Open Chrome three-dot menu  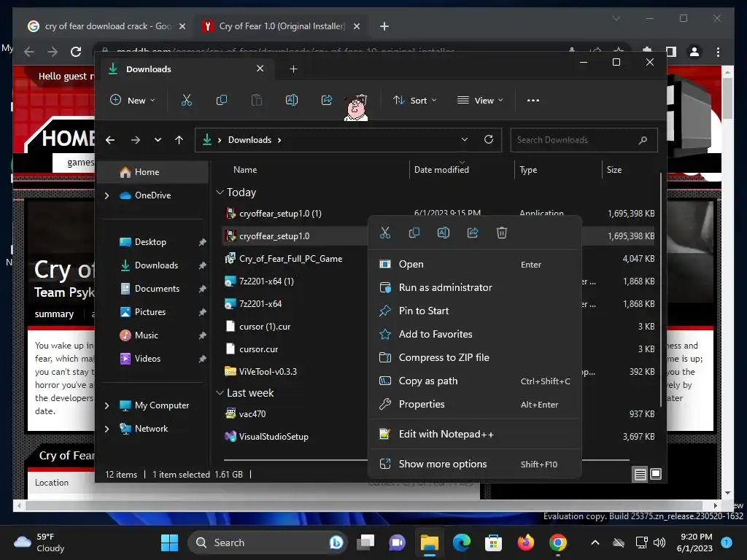(718, 52)
